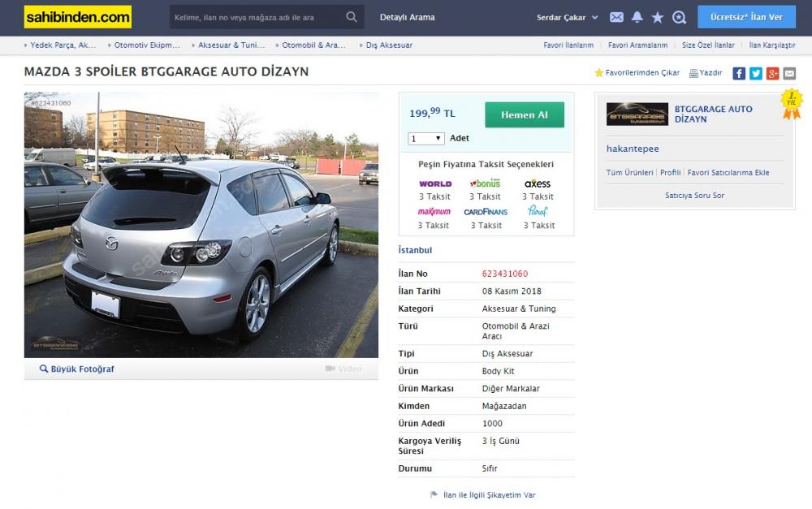Open BTGGARAGE AUTO DİZAYN store name

click(x=713, y=114)
